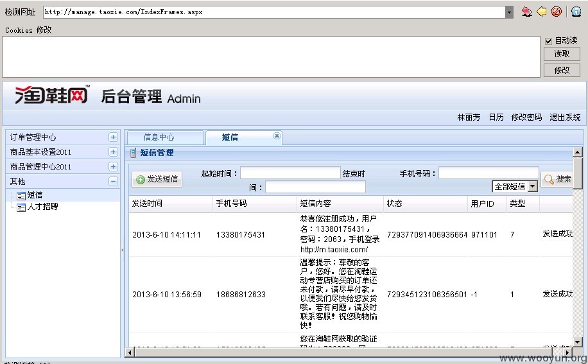Image resolution: width=588 pixels, height=364 pixels.
Task: Click the 类型 column header
Action: click(523, 204)
